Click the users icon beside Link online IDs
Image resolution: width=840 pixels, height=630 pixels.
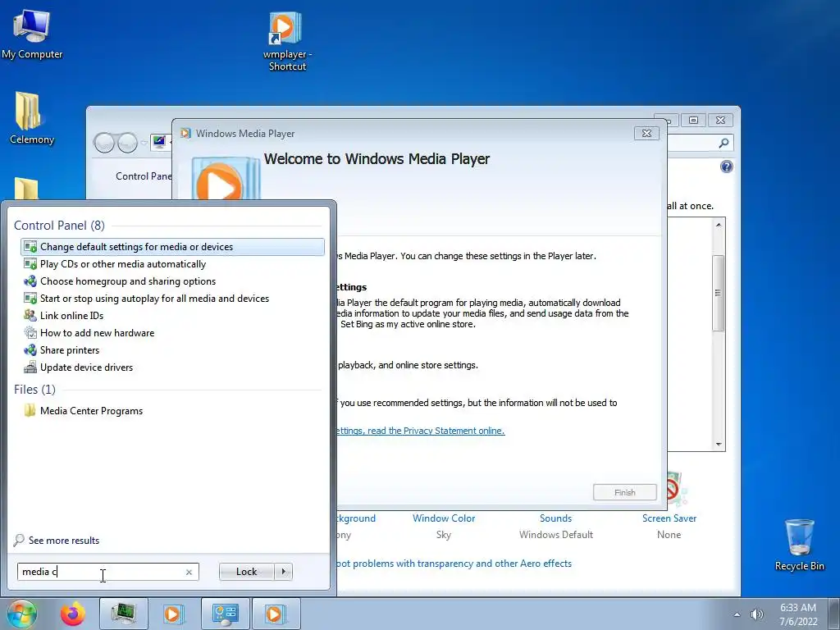pos(30,316)
